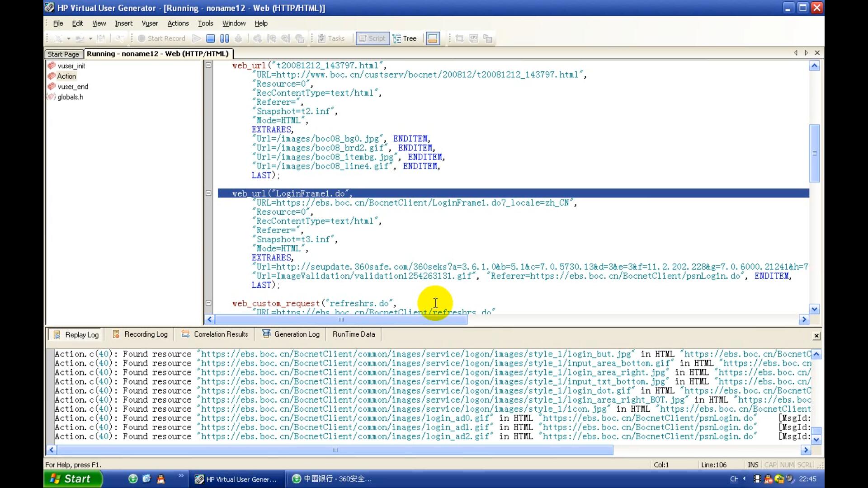Click the tab strip scroll right arrow
Image resolution: width=868 pixels, height=488 pixels.
coord(806,53)
